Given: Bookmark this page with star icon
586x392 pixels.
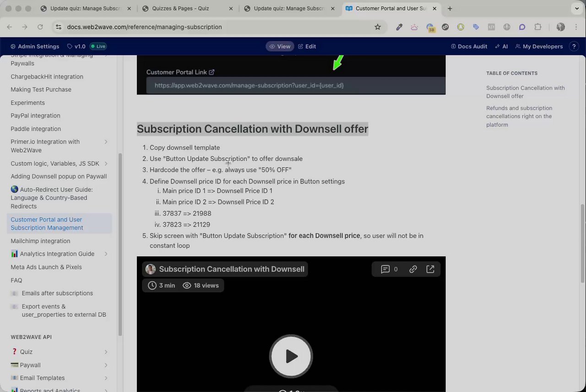Looking at the screenshot, I should point(378,27).
